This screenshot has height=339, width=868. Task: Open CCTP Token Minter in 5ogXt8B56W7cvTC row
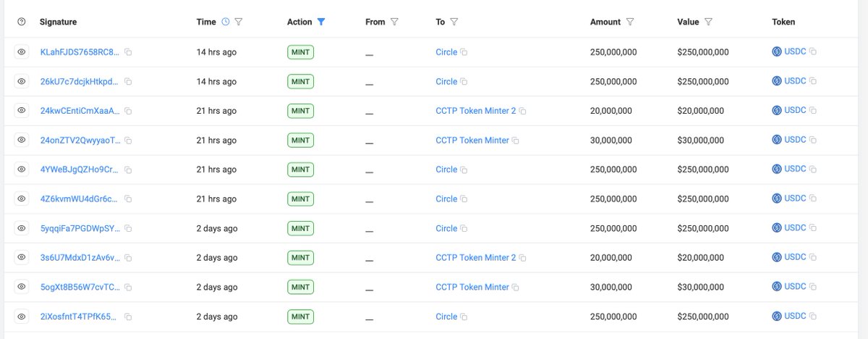click(x=472, y=287)
